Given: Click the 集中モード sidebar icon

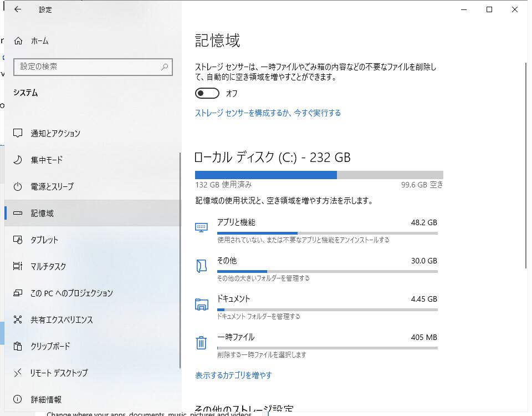Looking at the screenshot, I should click(x=18, y=160).
